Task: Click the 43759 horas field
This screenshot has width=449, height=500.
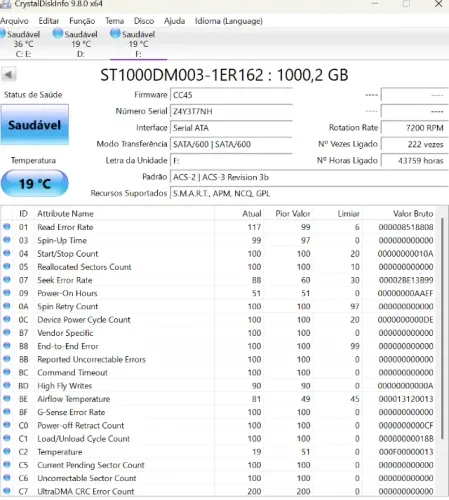Action: click(415, 161)
